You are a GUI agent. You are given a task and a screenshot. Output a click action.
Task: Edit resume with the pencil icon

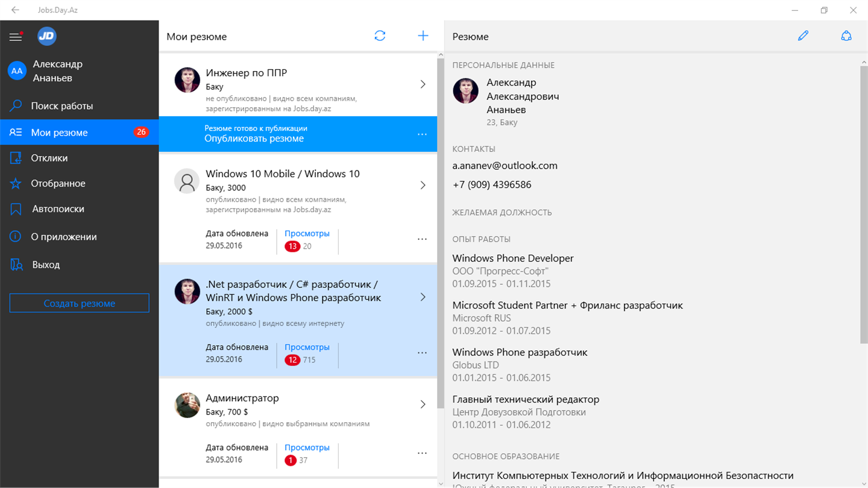[x=803, y=36]
